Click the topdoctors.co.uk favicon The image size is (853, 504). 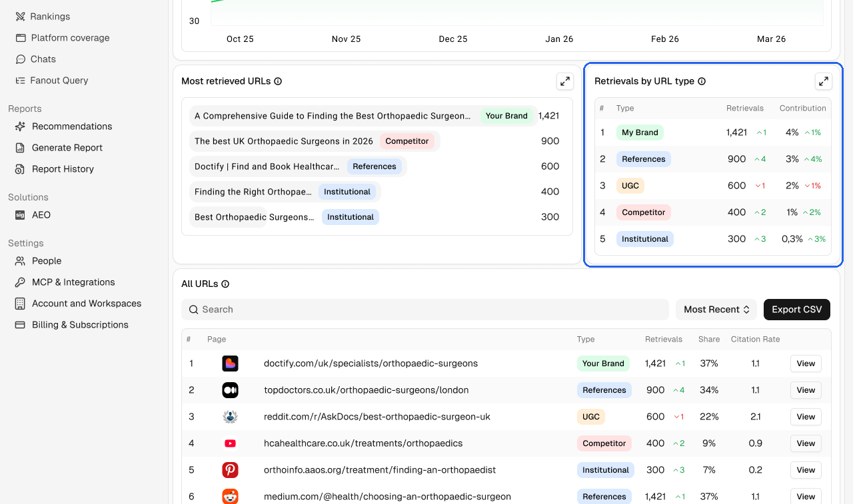coord(230,390)
